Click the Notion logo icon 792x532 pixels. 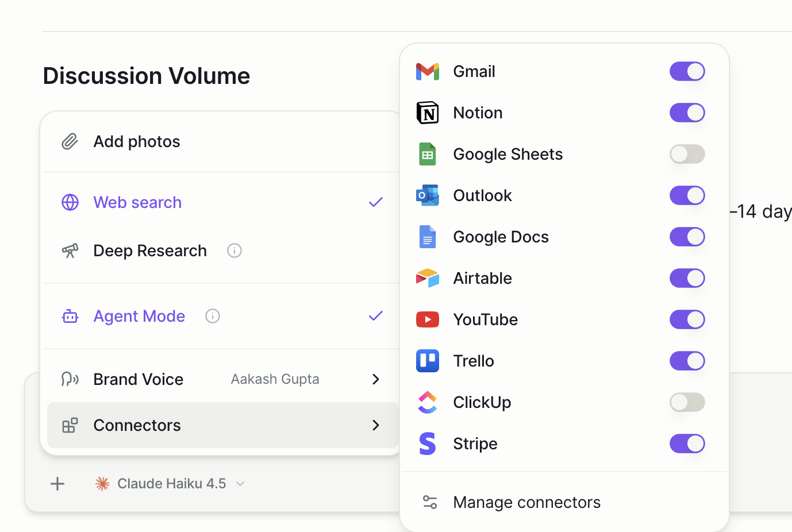click(x=427, y=113)
